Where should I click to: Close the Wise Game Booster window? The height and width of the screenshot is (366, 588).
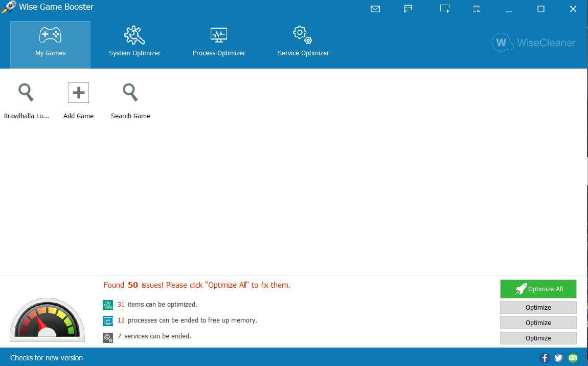[x=573, y=9]
